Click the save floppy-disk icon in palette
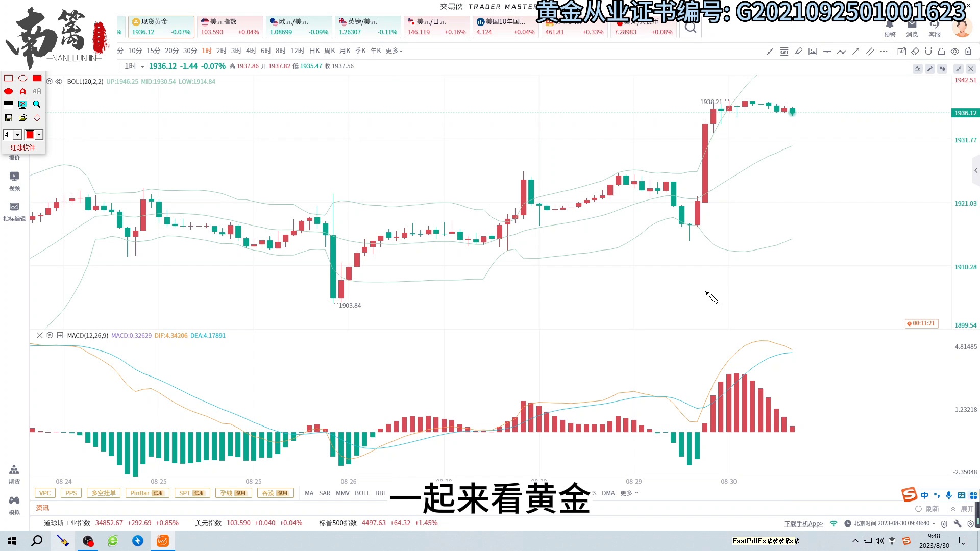The height and width of the screenshot is (551, 980). tap(9, 118)
